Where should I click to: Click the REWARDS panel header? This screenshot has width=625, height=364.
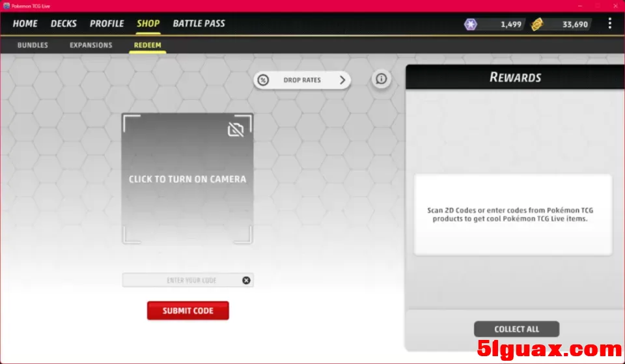point(515,77)
